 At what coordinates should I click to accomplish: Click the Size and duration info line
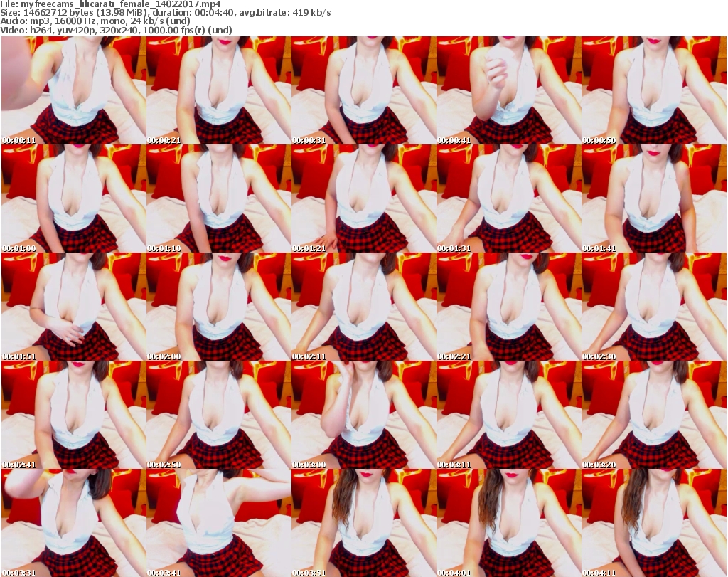pos(165,13)
